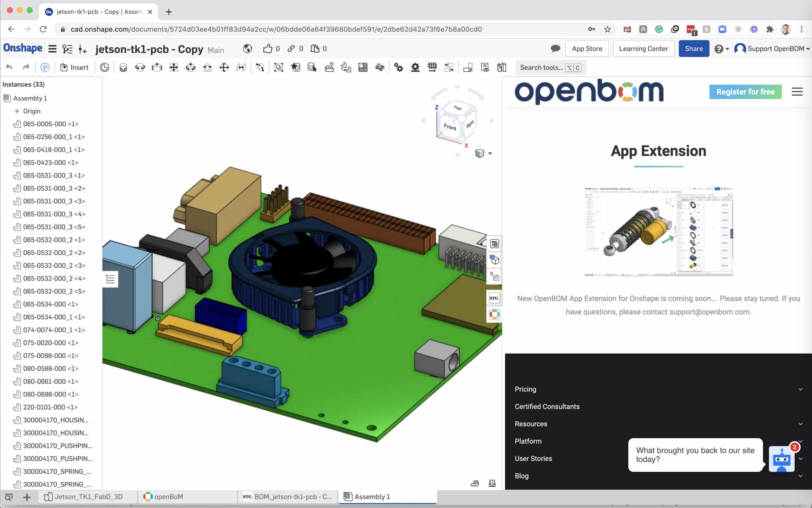Open the OpenBOM site hamburger menu

coord(797,92)
